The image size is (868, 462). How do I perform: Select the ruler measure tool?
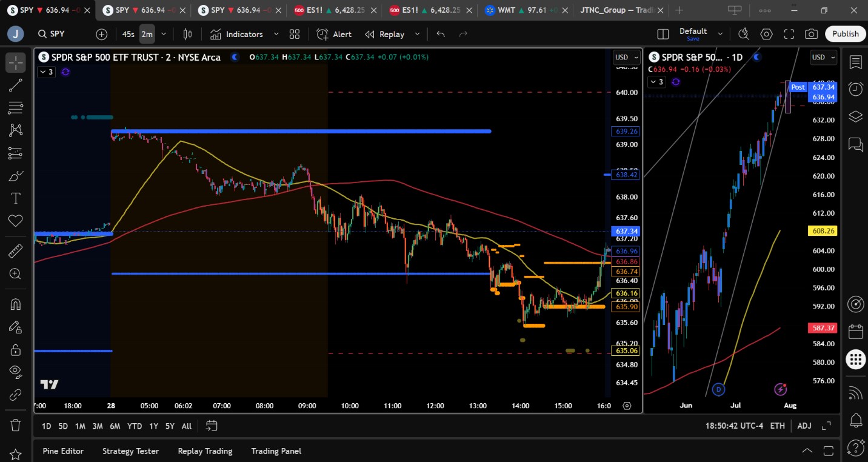tap(16, 251)
